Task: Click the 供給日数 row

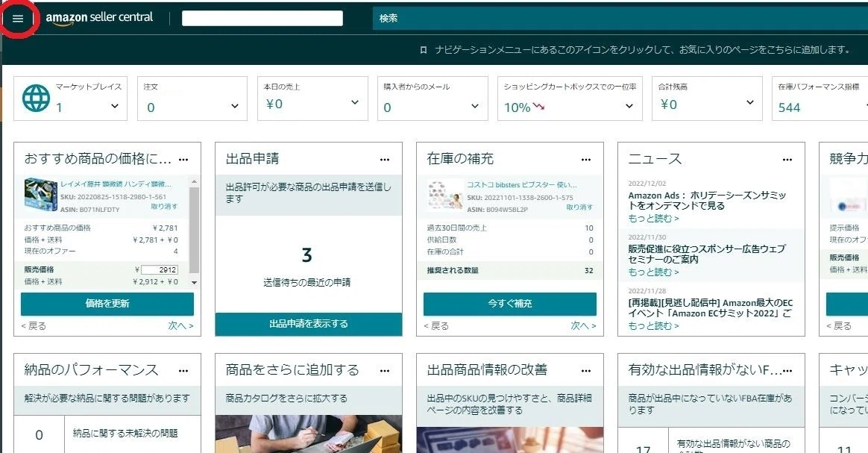Action: pyautogui.click(x=510, y=240)
